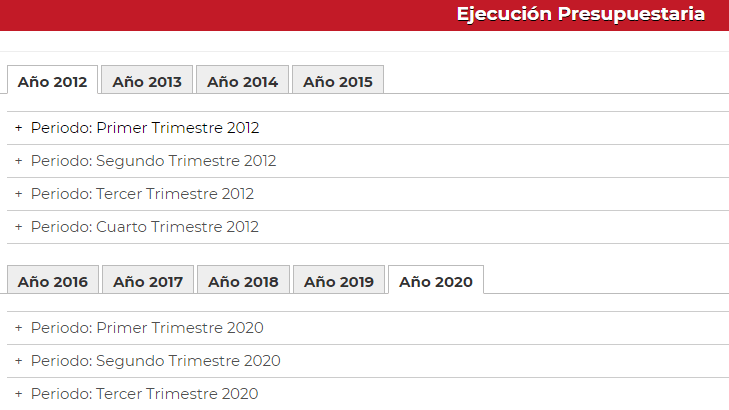Expand Periodo: Segundo Trimestre 2012 row
The width and height of the screenshot is (729, 410).
point(368,161)
